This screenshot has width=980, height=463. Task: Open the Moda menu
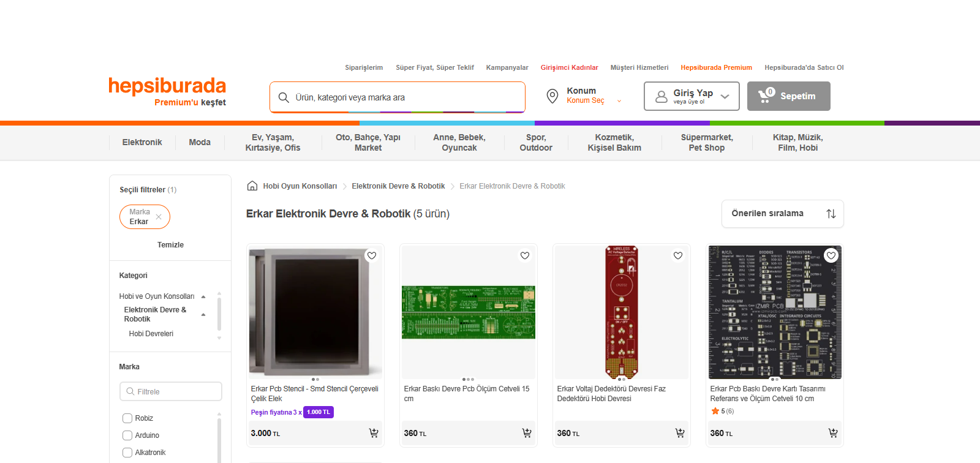point(200,142)
